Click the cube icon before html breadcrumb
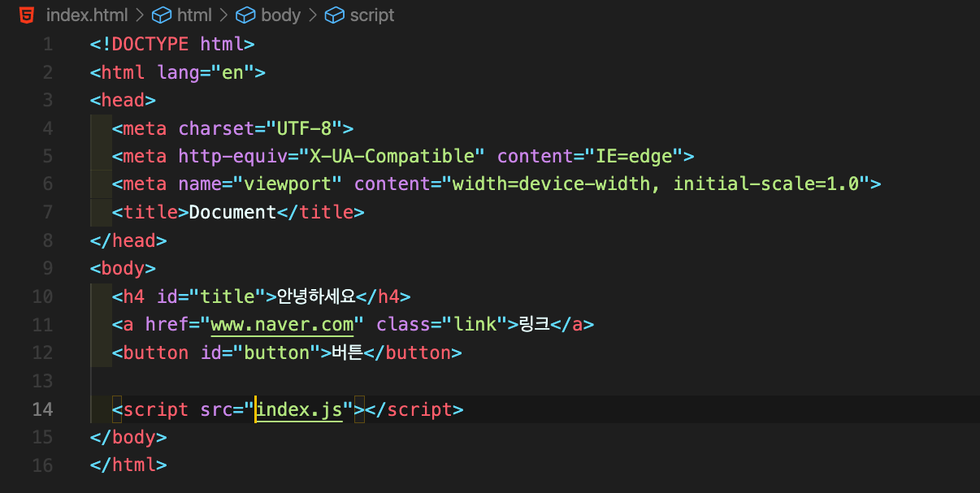 point(163,15)
